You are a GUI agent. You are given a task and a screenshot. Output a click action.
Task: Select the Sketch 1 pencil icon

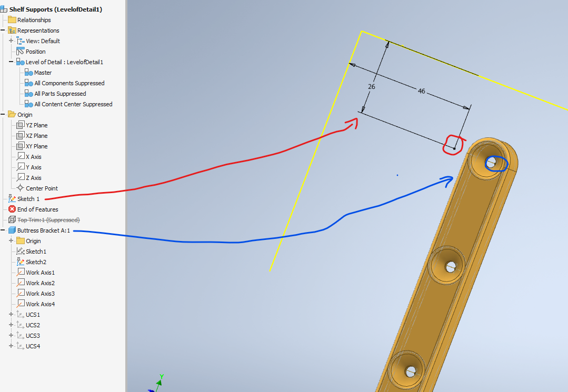click(x=12, y=198)
